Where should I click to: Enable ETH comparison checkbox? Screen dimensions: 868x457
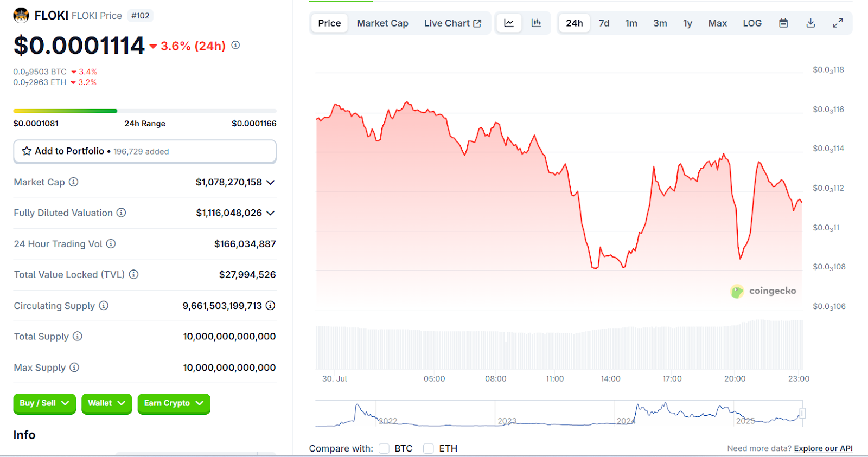[x=429, y=448]
